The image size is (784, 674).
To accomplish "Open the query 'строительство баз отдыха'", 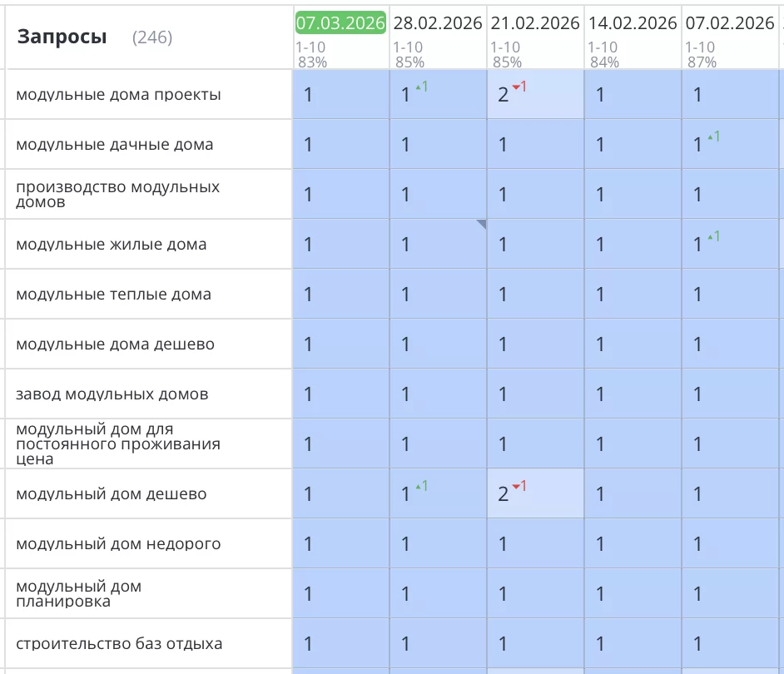I will pyautogui.click(x=119, y=644).
